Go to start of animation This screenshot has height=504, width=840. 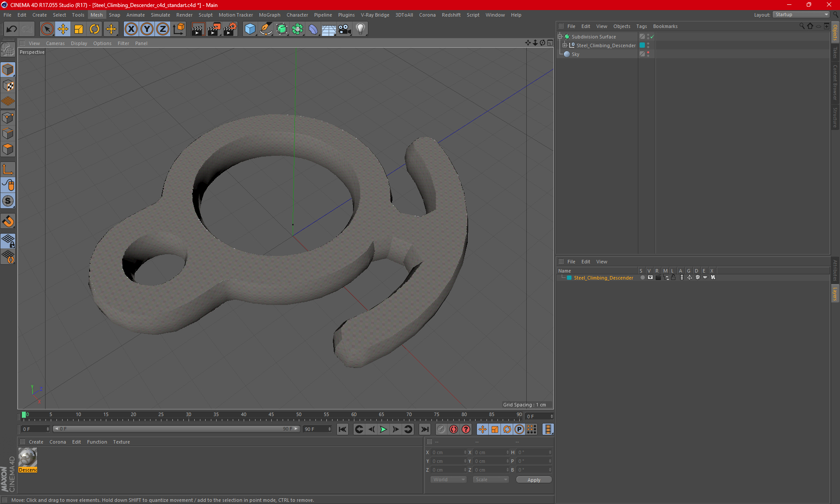click(x=343, y=429)
